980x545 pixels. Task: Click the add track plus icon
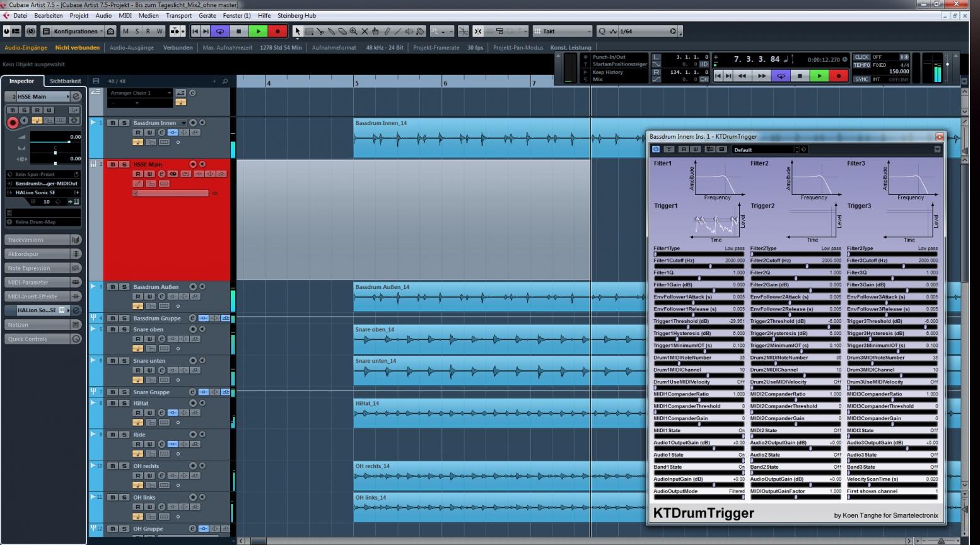[x=214, y=81]
